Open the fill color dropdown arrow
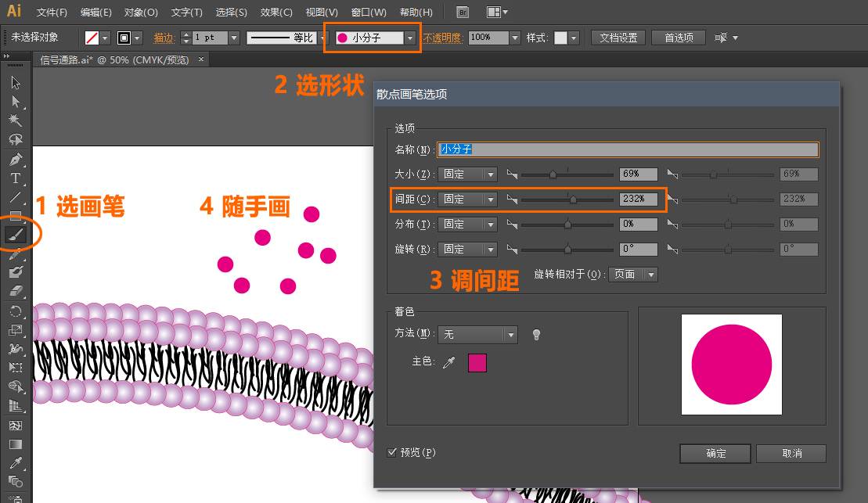 105,38
